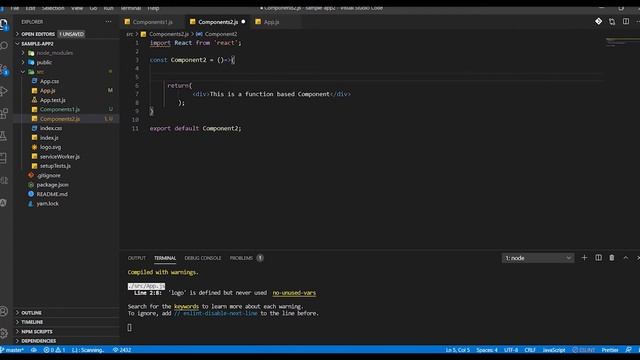Split the terminal panel
This screenshot has height=360, width=640.
click(x=598, y=258)
